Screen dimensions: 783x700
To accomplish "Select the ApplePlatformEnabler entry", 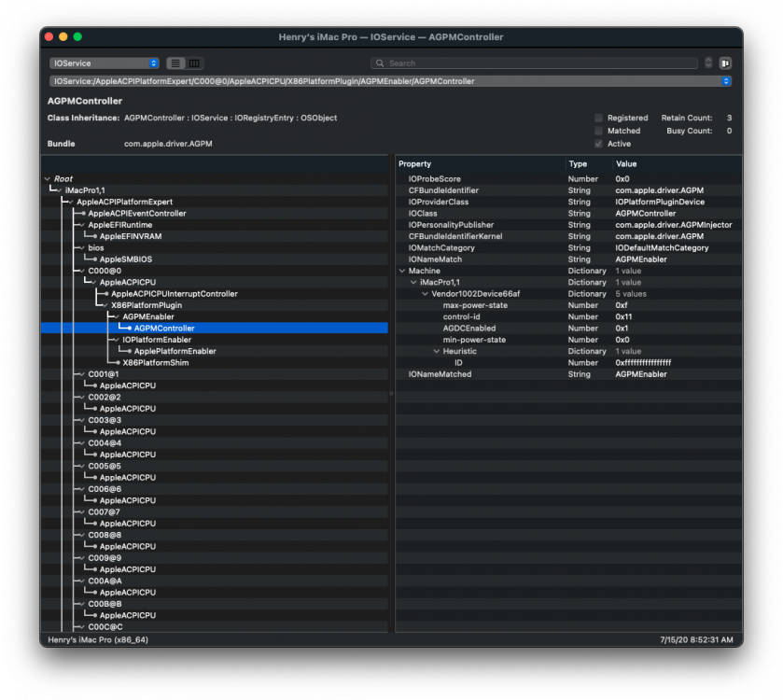I will (x=175, y=351).
